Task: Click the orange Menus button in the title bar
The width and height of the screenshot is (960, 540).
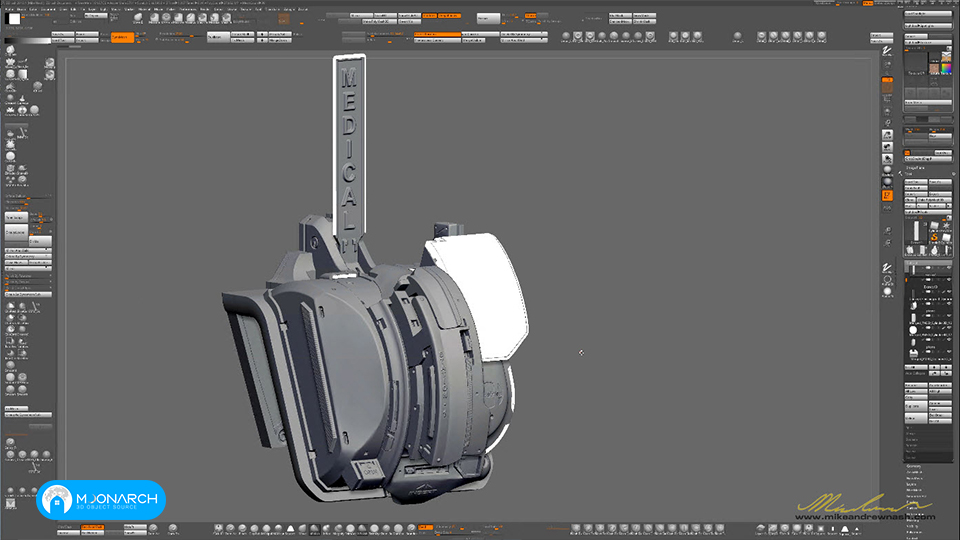Action: [x=868, y=3]
